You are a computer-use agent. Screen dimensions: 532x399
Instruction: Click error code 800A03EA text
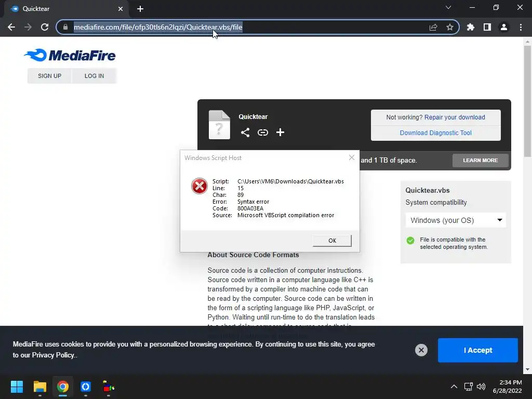click(x=250, y=208)
